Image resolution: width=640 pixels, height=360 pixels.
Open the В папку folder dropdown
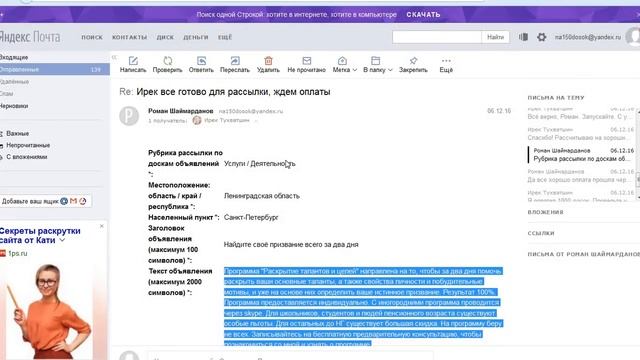click(x=378, y=64)
